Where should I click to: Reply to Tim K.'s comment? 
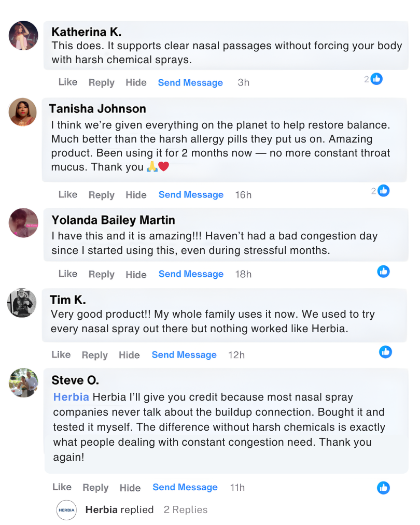94,355
